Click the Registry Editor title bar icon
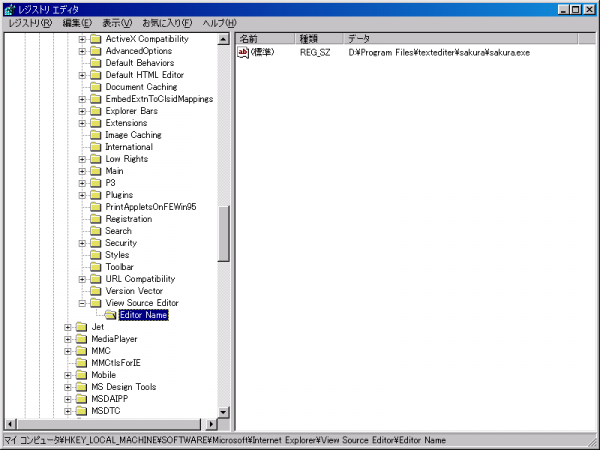Image resolution: width=600 pixels, height=450 pixels. click(x=10, y=8)
